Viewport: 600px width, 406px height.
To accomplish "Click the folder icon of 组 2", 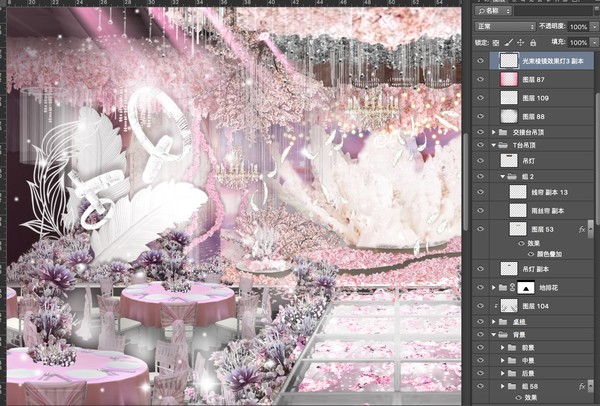I will point(512,177).
